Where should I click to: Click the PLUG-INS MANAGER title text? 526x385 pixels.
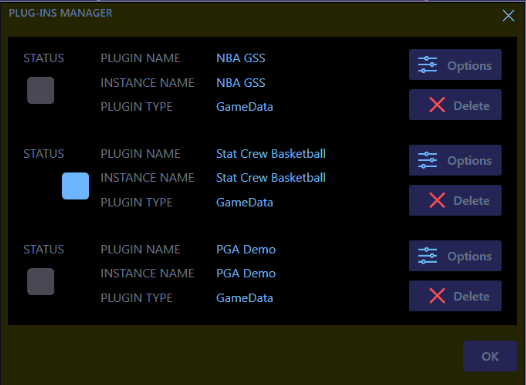[60, 13]
